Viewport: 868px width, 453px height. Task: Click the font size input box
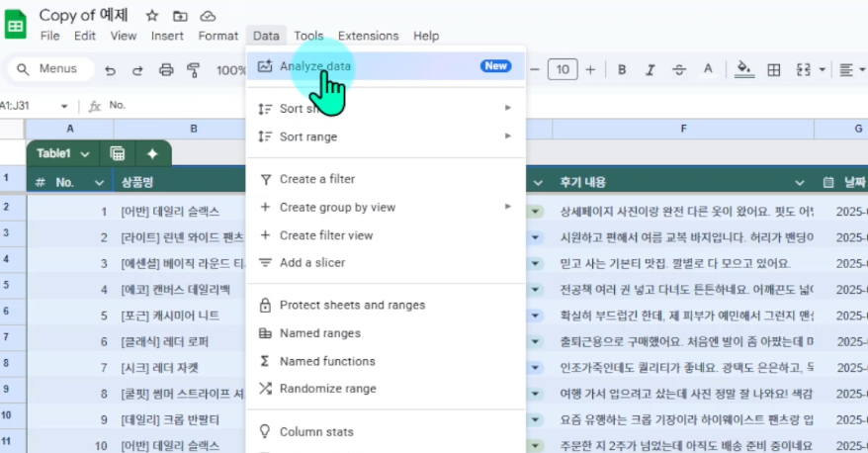[x=563, y=69]
